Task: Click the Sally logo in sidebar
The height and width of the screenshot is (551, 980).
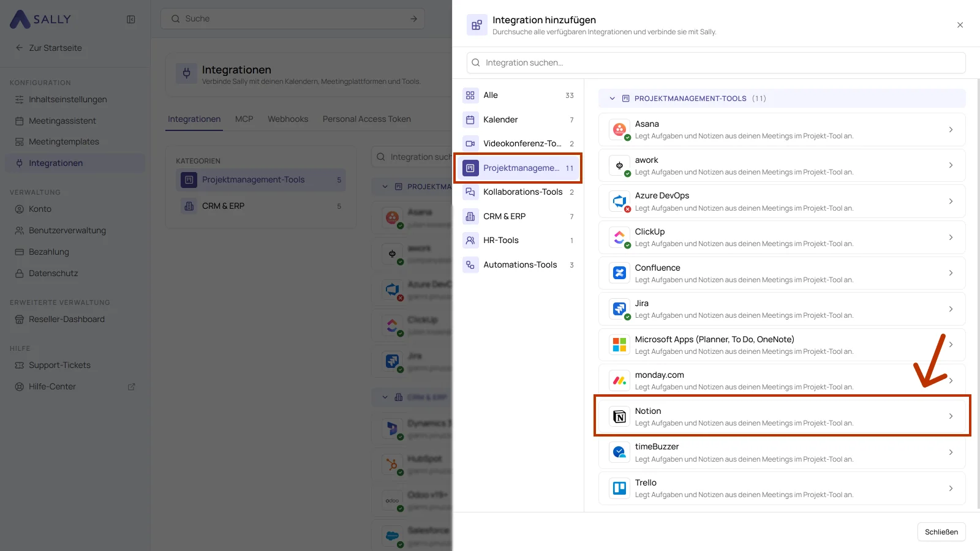Action: 40,19
